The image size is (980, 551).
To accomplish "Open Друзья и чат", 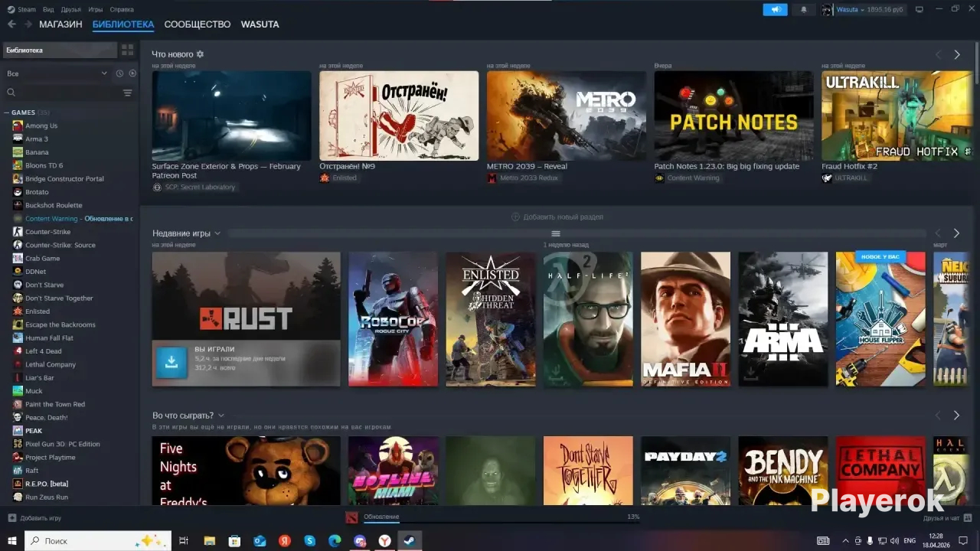I will 946,518.
